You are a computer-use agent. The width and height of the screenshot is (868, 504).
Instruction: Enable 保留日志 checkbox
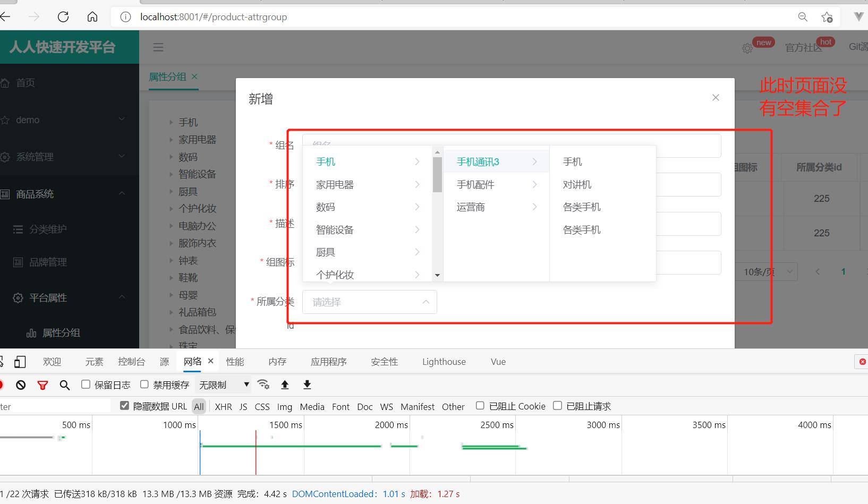(x=86, y=384)
